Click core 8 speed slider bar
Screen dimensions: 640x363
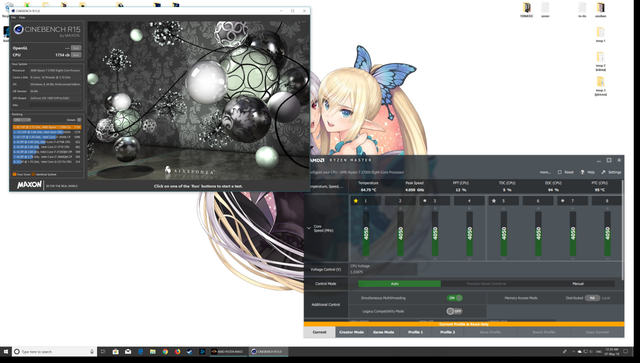tap(607, 234)
